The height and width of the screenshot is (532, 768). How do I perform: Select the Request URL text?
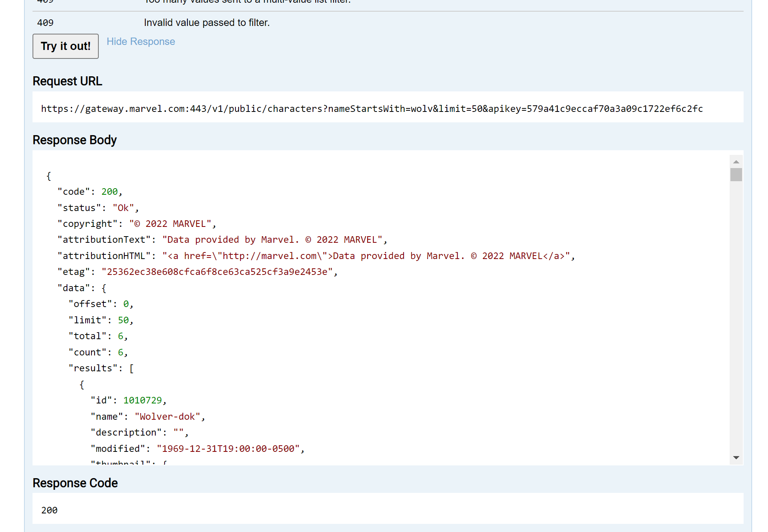372,109
